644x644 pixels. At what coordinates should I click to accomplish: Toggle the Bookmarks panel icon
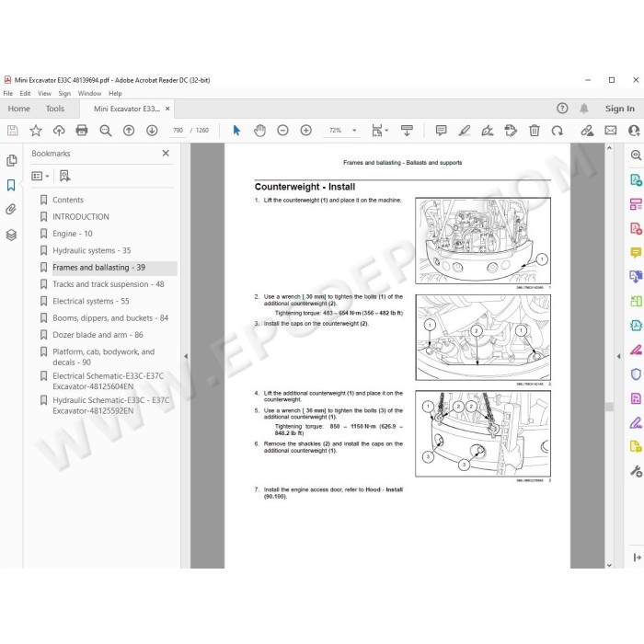click(11, 185)
